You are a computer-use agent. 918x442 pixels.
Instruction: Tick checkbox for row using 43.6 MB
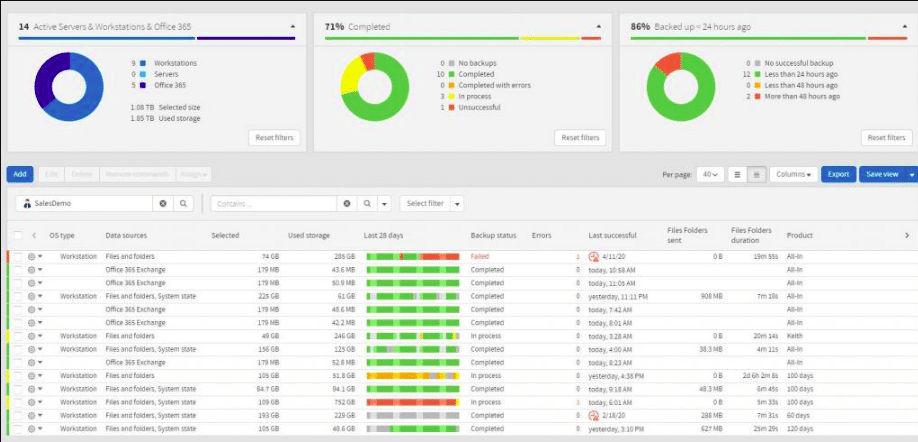(x=18, y=270)
